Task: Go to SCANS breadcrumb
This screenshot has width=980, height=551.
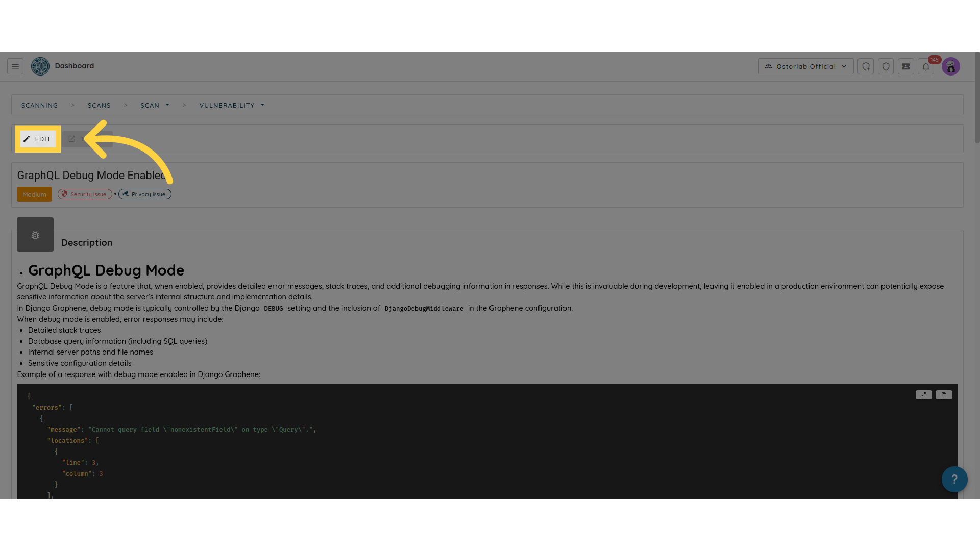Action: coord(99,105)
